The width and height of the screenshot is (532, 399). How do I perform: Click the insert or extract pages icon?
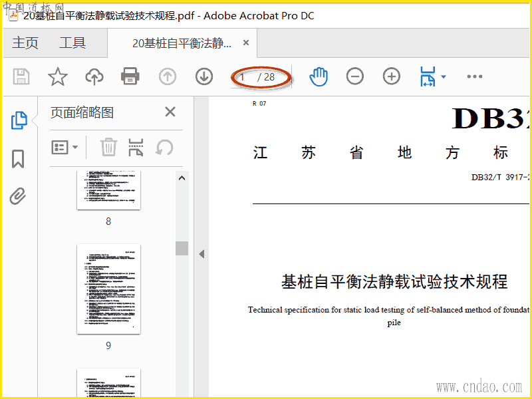(136, 147)
